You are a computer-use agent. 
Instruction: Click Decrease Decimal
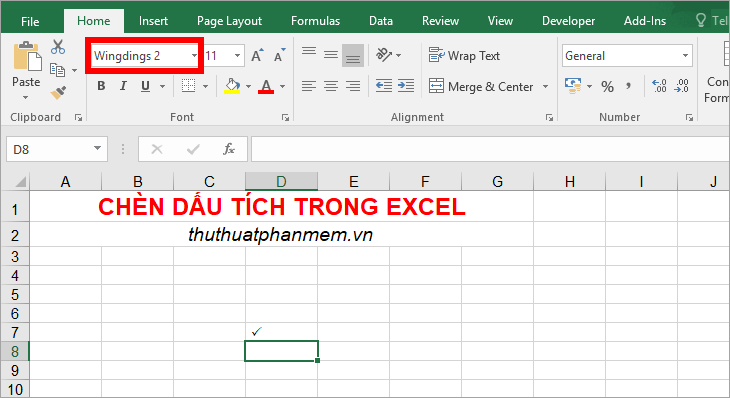coord(681,86)
